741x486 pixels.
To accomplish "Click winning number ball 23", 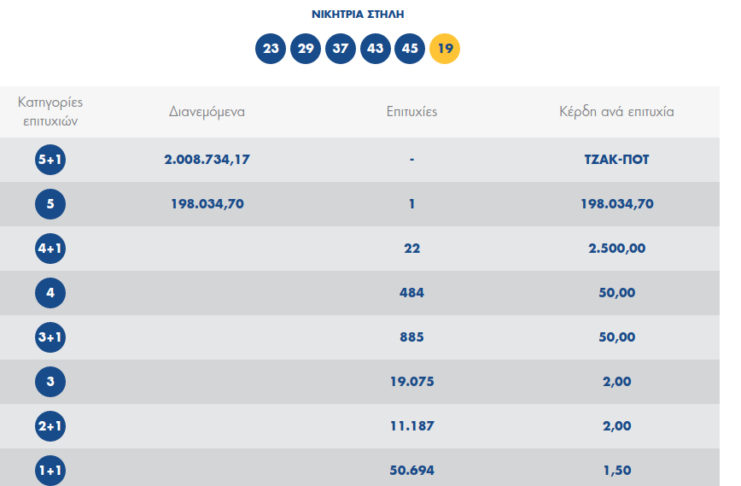I will pyautogui.click(x=271, y=48).
